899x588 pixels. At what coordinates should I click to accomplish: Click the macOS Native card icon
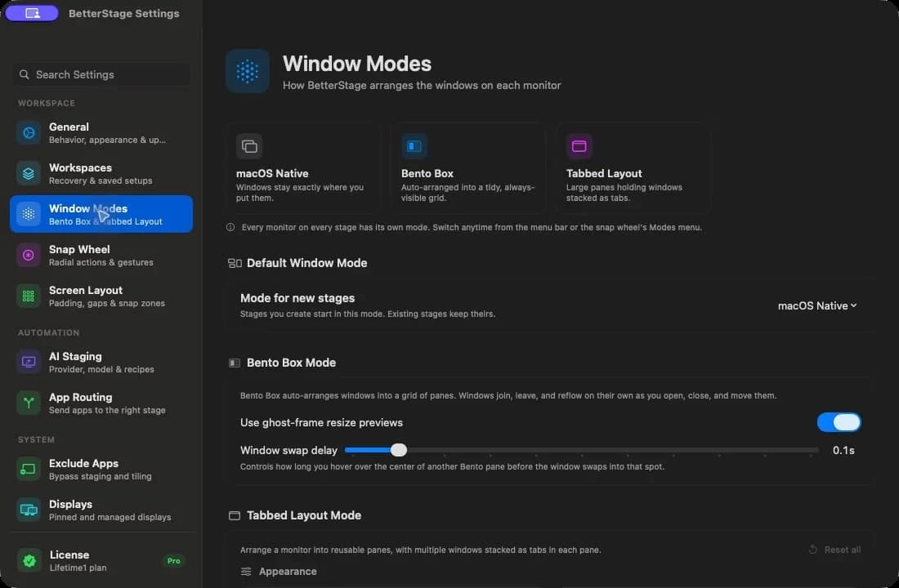[x=249, y=146]
